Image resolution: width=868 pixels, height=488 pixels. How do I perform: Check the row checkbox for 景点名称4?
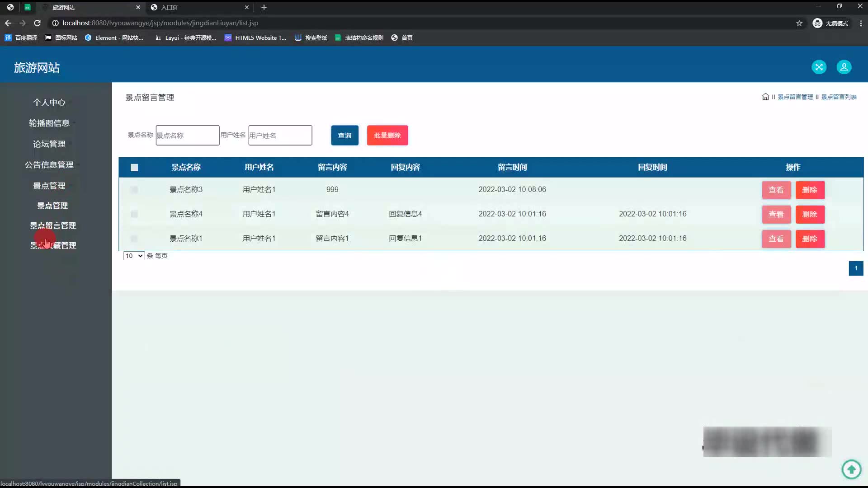tap(134, 214)
